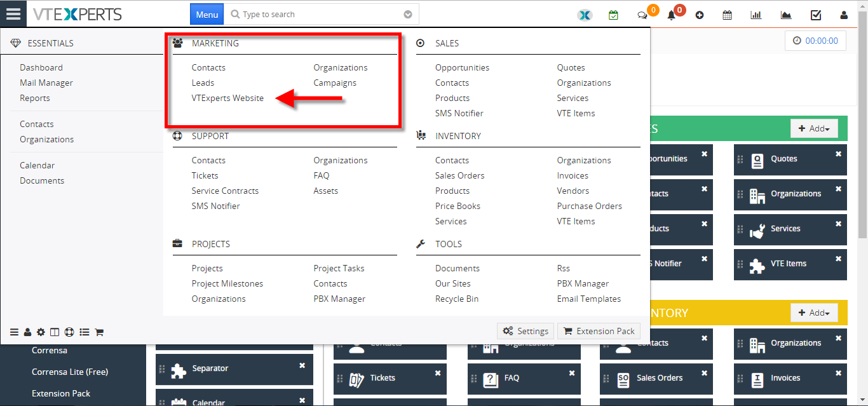Remove the Tickets tile with its X

[438, 373]
